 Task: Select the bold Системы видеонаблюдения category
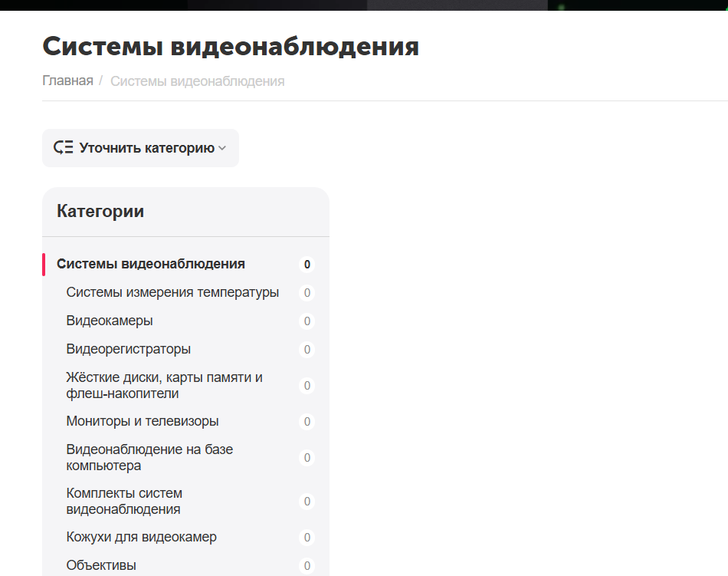[151, 264]
